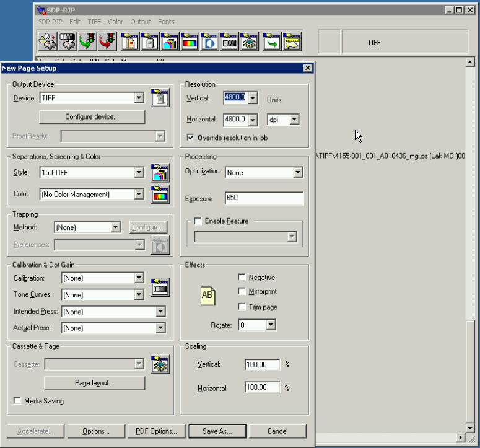Enable the Mirrorprint checkbox
Image resolution: width=480 pixels, height=448 pixels.
[x=242, y=291]
